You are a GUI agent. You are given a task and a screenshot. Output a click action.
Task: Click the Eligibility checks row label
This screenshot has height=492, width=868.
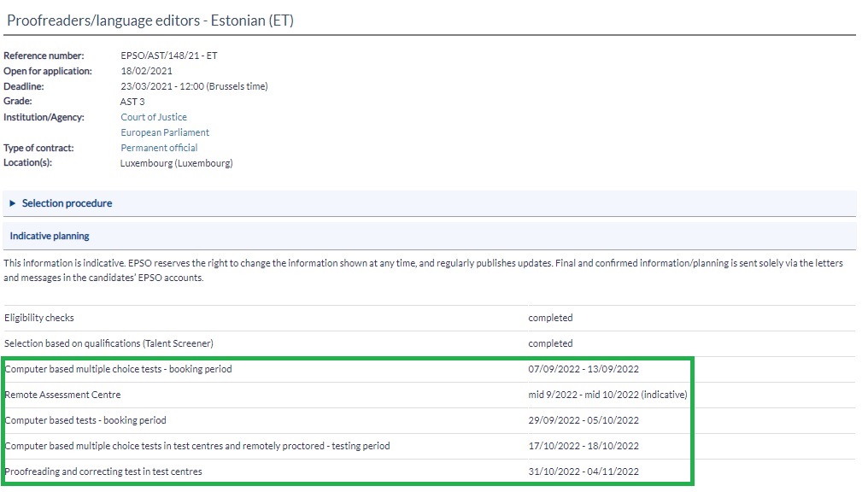pyautogui.click(x=39, y=318)
